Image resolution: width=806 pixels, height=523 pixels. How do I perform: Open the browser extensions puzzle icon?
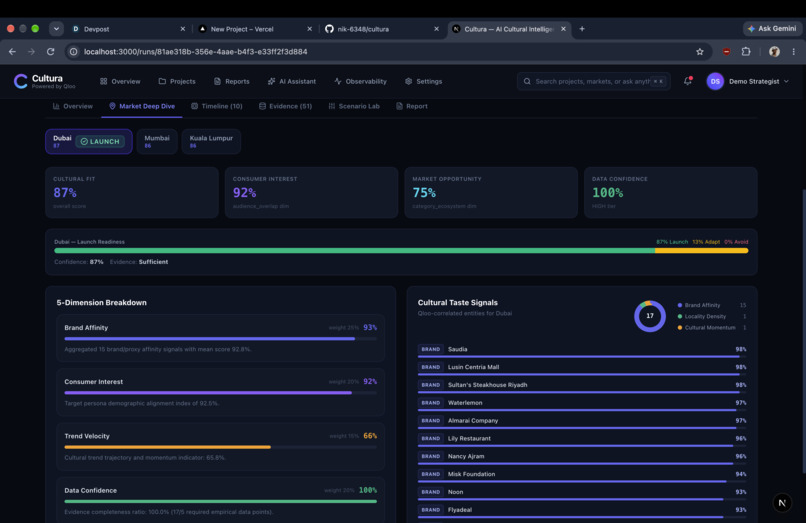click(746, 51)
